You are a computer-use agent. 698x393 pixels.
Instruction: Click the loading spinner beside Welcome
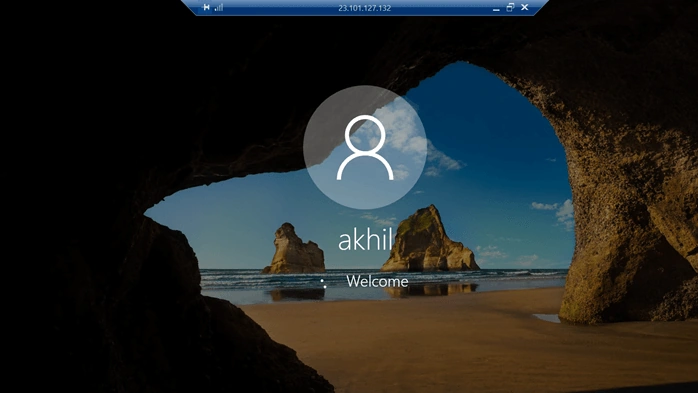[324, 283]
